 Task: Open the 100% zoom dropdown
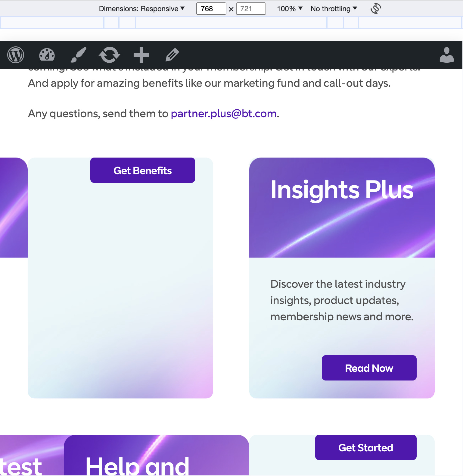click(x=289, y=9)
